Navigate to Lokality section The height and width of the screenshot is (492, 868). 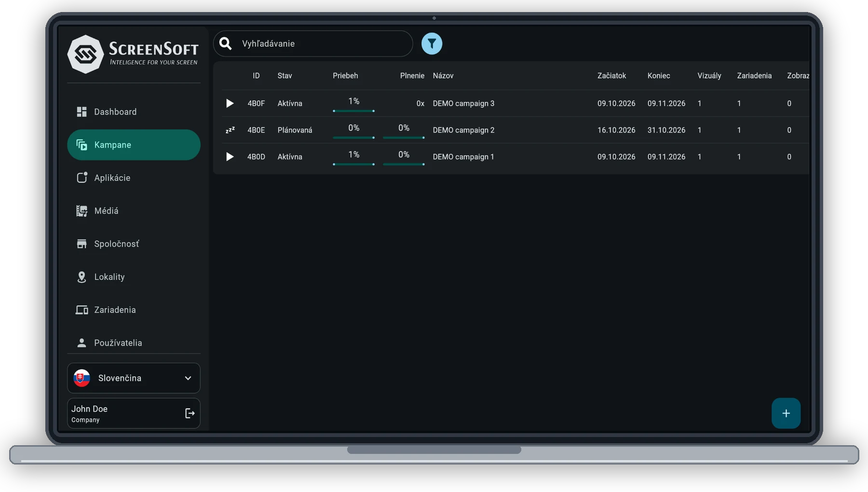click(x=134, y=277)
